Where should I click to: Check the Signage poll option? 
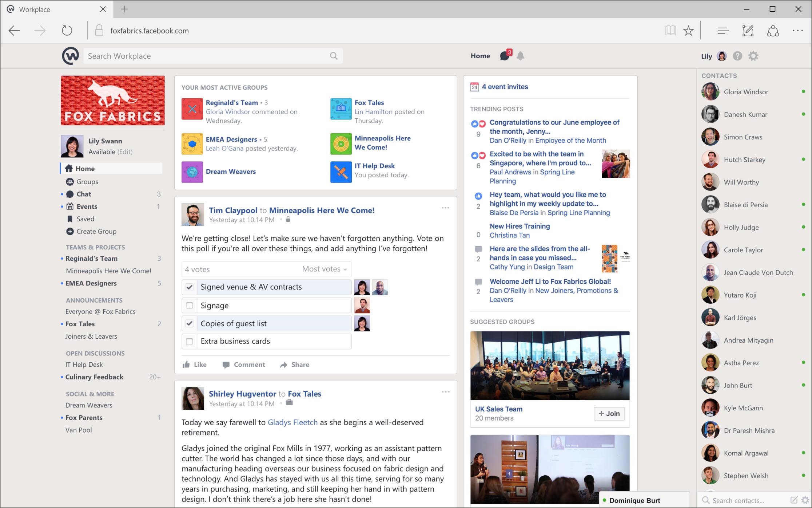(189, 305)
